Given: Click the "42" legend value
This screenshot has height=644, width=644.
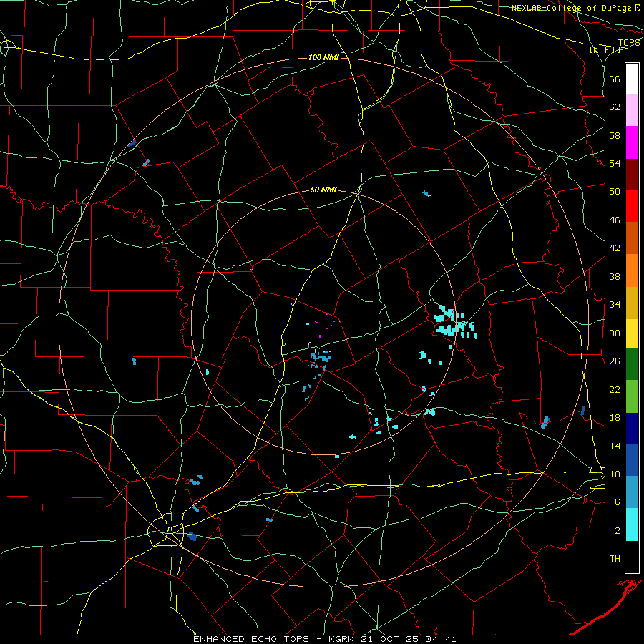Looking at the screenshot, I should [615, 248].
